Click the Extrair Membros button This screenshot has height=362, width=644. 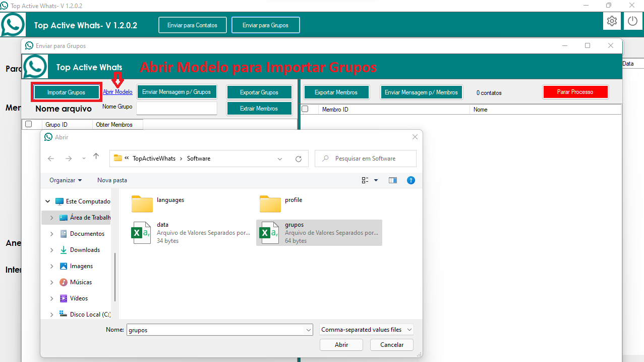259,109
